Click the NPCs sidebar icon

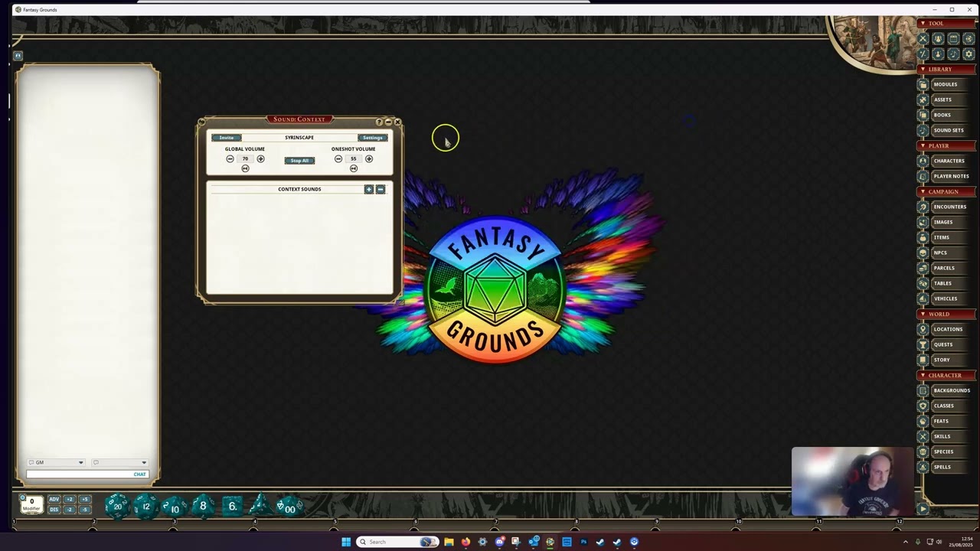[x=923, y=253]
